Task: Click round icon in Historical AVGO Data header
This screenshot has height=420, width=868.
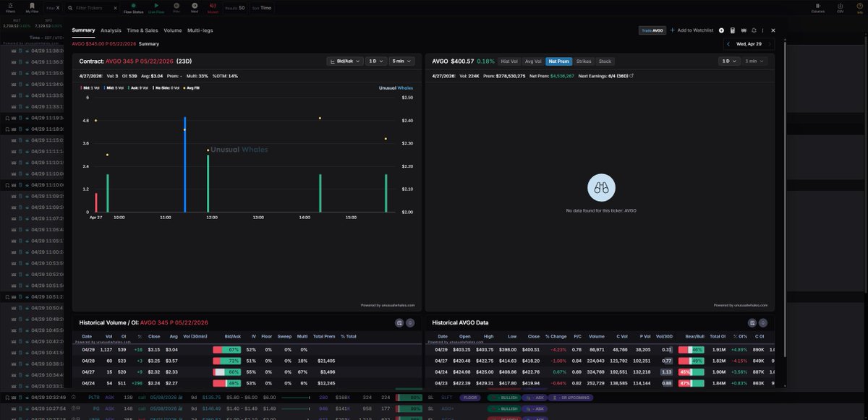Action: [x=763, y=322]
